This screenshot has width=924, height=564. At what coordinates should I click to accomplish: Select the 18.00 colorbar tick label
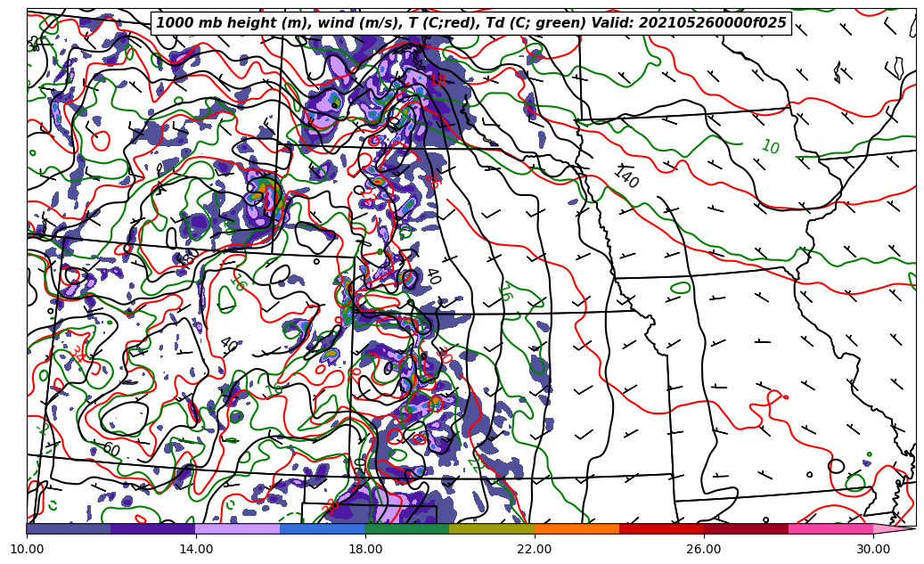click(x=365, y=549)
